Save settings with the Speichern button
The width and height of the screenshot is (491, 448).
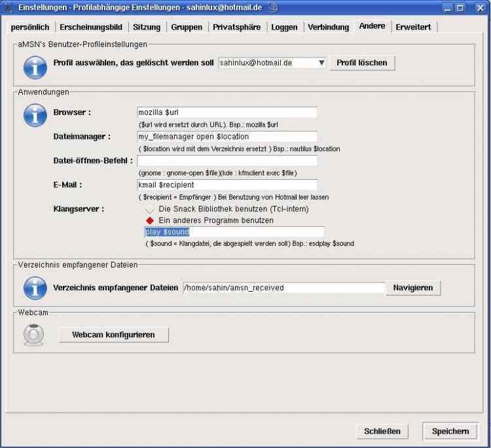(x=450, y=432)
